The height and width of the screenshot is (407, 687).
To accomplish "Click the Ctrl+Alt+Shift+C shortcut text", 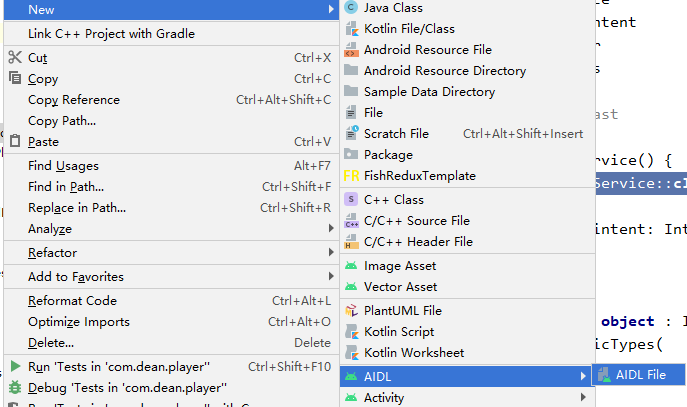I will [x=283, y=100].
